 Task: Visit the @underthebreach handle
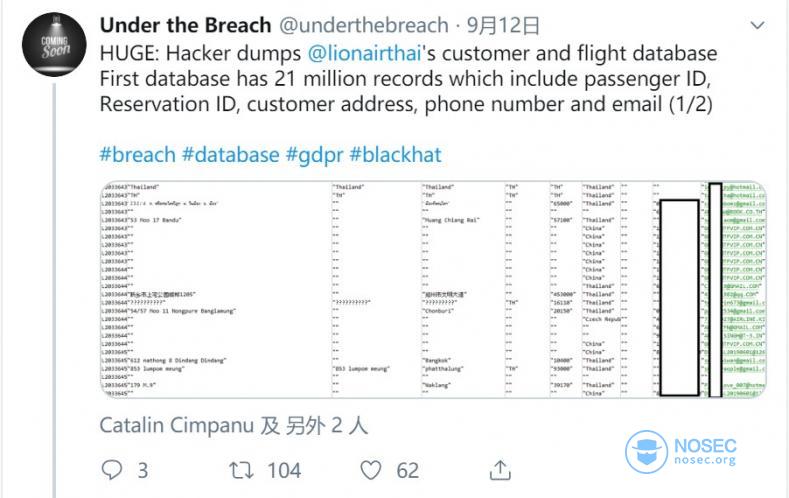[x=364, y=25]
